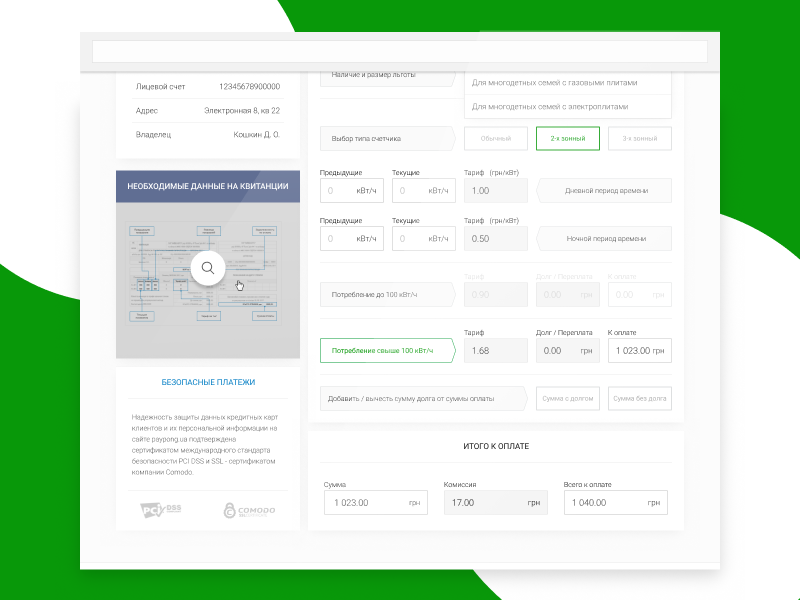Screen dimensions: 800x600
Task: Click the "Сумма без долга" button
Action: [640, 398]
